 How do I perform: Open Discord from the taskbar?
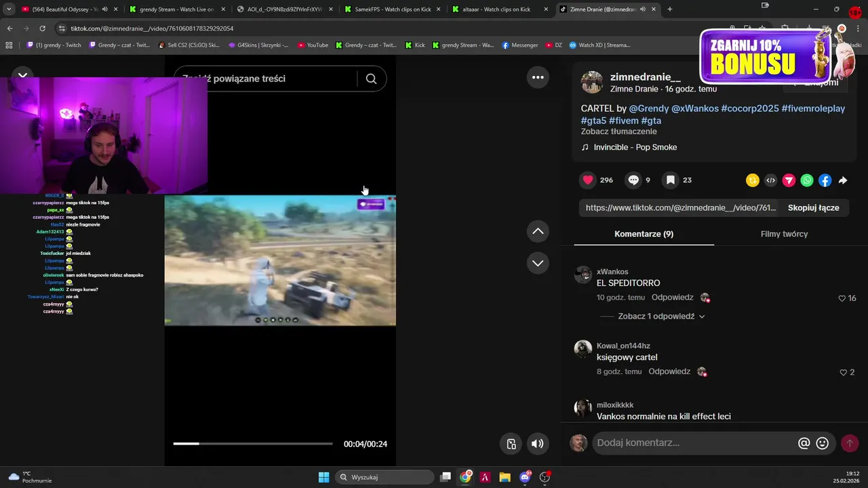click(525, 477)
